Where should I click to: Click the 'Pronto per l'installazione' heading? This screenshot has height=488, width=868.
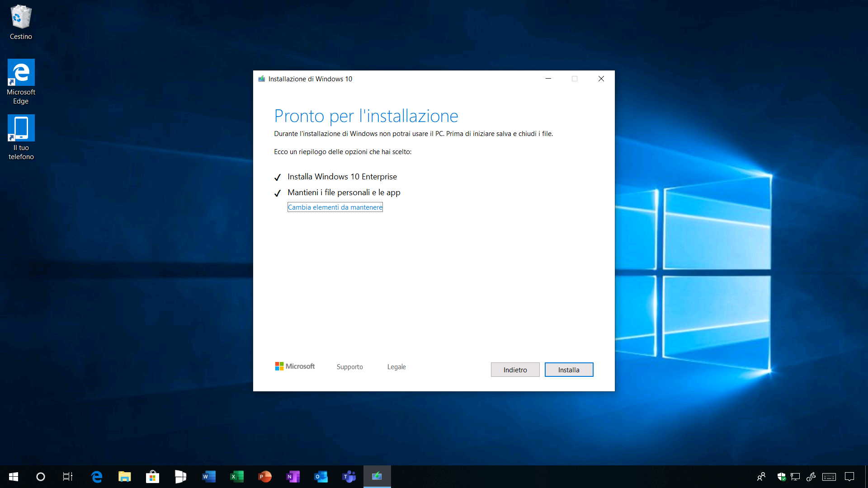(x=366, y=116)
